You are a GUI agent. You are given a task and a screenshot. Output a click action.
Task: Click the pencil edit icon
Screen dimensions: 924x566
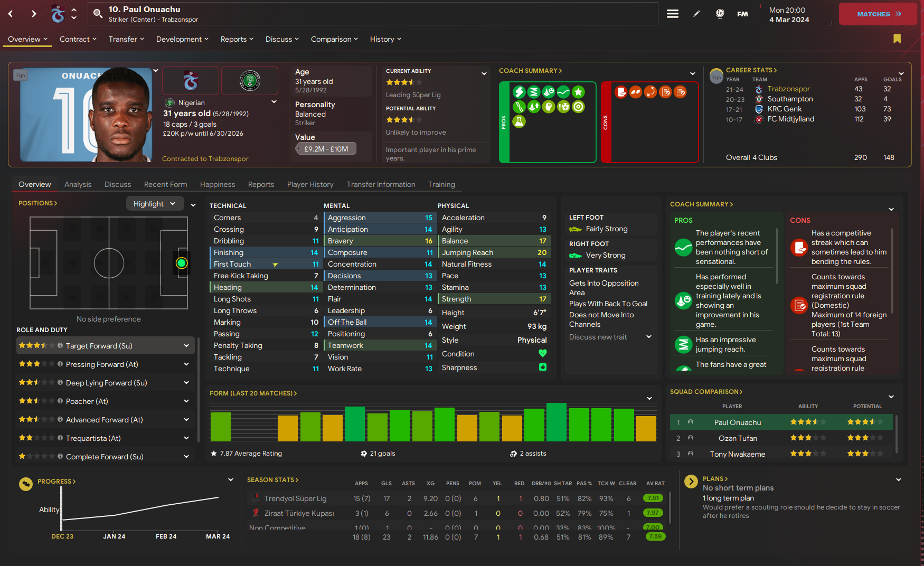click(x=696, y=14)
